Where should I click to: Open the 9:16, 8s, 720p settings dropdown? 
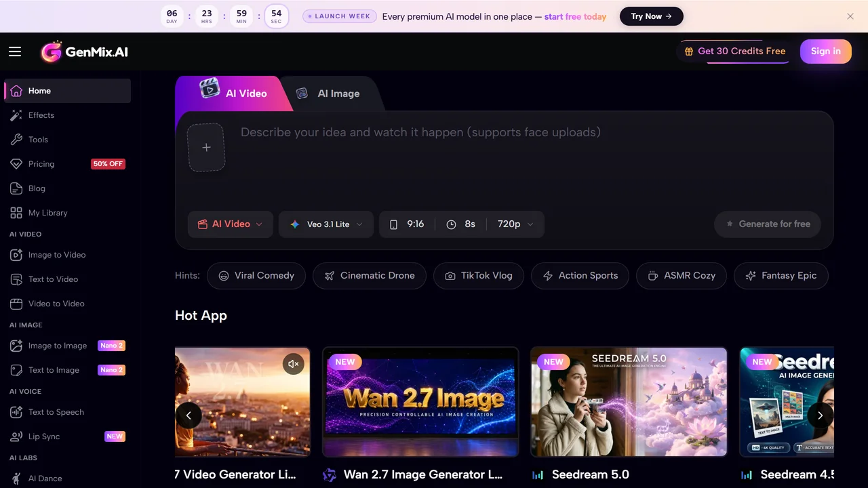coord(462,224)
